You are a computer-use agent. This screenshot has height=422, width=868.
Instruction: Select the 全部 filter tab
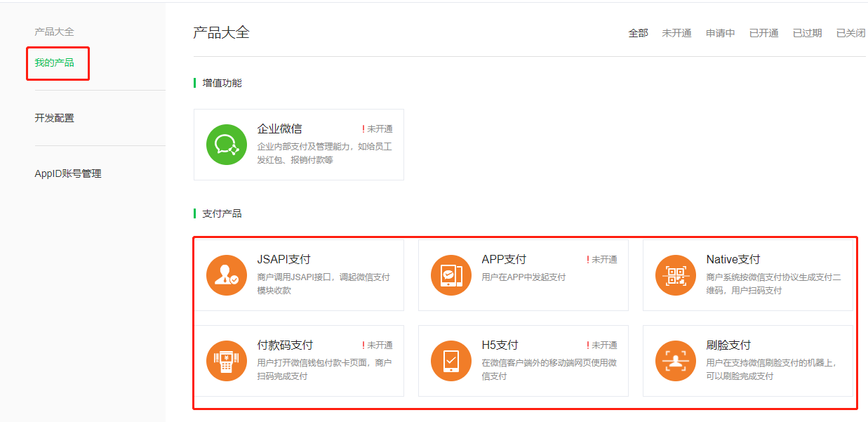[x=639, y=33]
